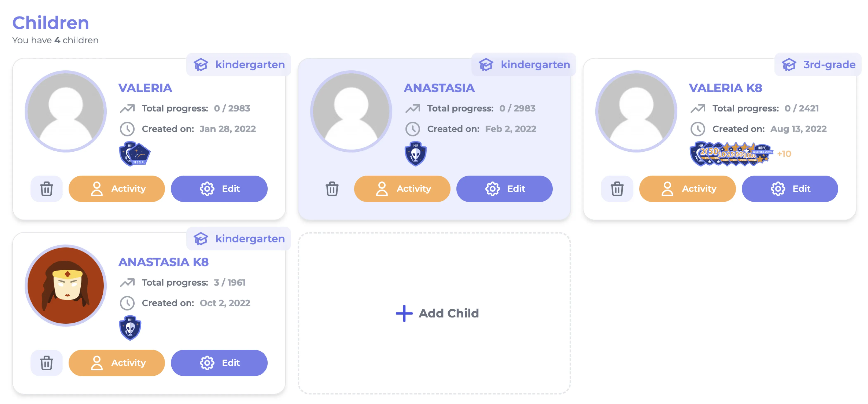Open Activity for ANASTASIA K8
This screenshot has height=404, width=868.
[x=117, y=363]
